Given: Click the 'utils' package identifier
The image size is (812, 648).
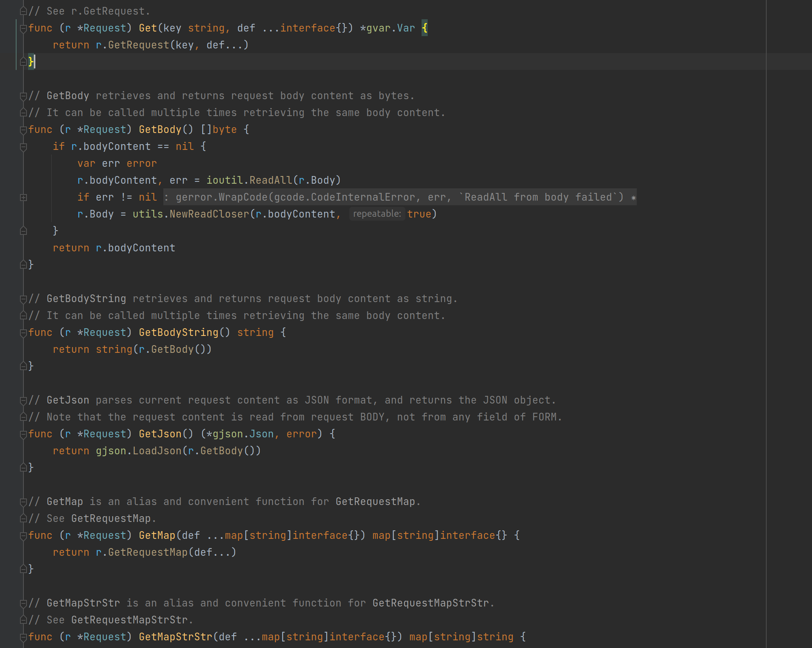Looking at the screenshot, I should (x=148, y=214).
